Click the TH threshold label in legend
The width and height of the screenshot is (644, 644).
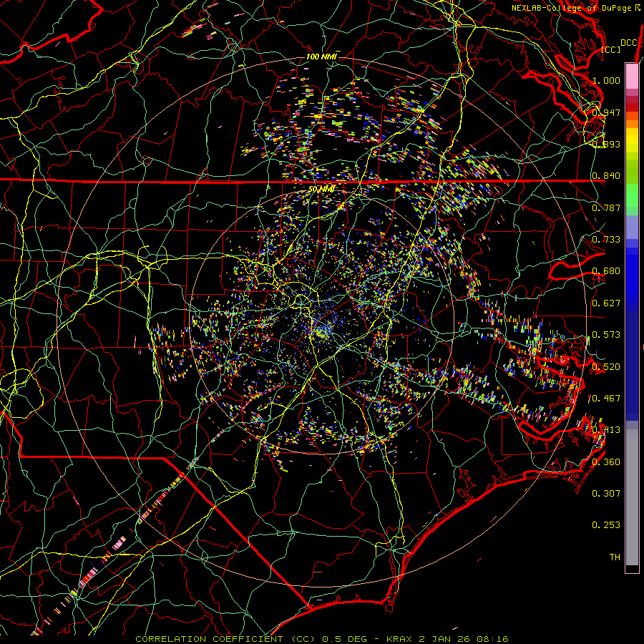tap(615, 557)
